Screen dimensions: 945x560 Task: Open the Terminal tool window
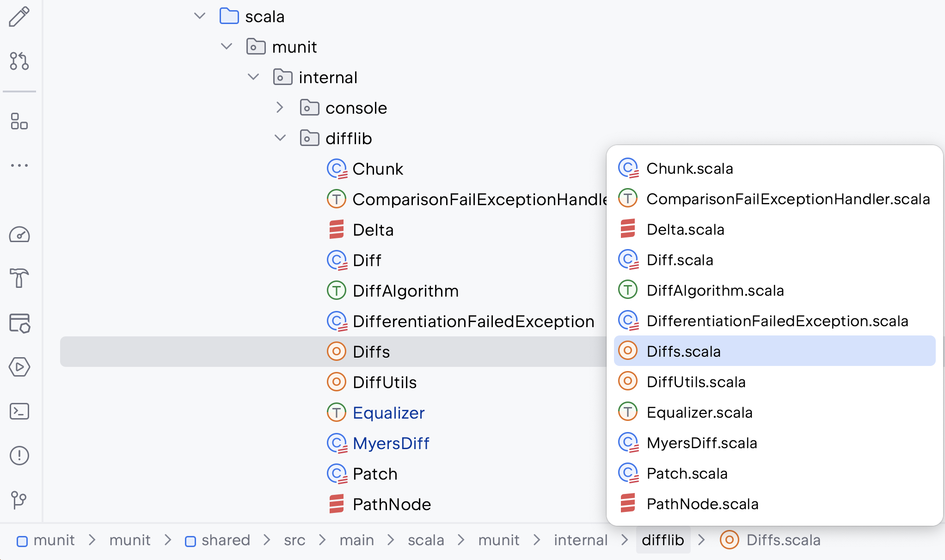point(19,411)
